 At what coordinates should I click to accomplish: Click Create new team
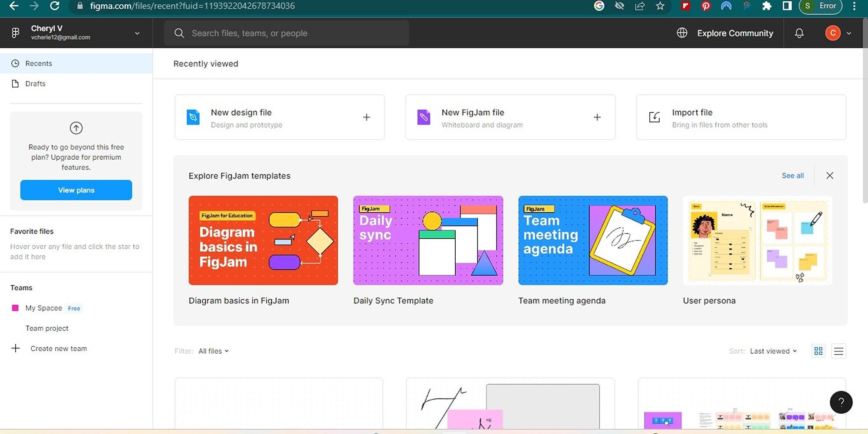[x=59, y=349]
